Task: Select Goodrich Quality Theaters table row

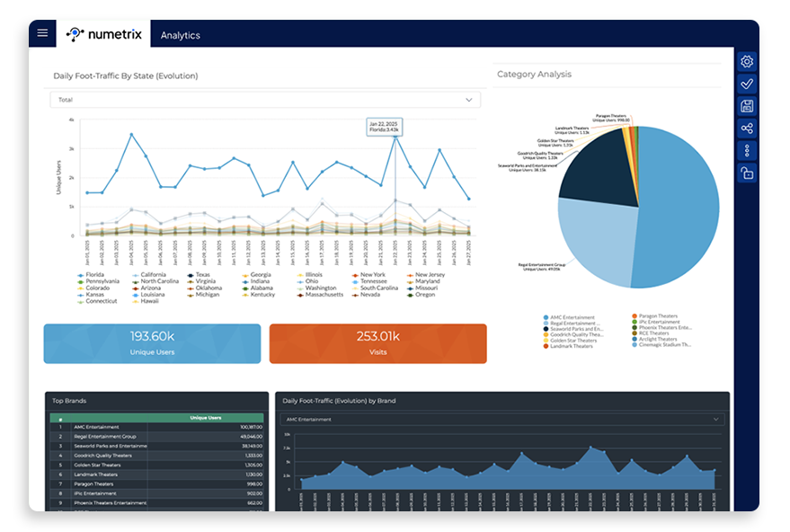Action: click(156, 456)
